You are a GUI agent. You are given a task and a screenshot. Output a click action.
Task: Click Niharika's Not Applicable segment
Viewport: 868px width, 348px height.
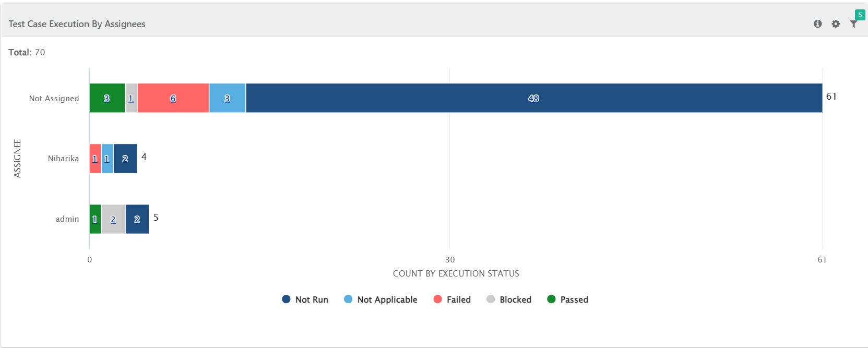tap(106, 159)
